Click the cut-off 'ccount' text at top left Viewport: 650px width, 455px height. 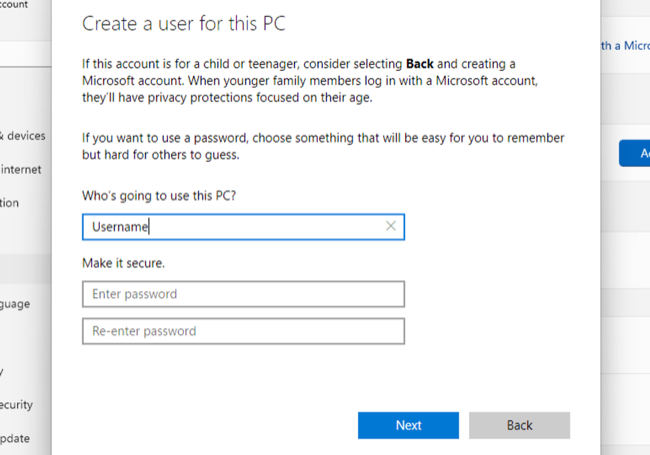pyautogui.click(x=14, y=5)
